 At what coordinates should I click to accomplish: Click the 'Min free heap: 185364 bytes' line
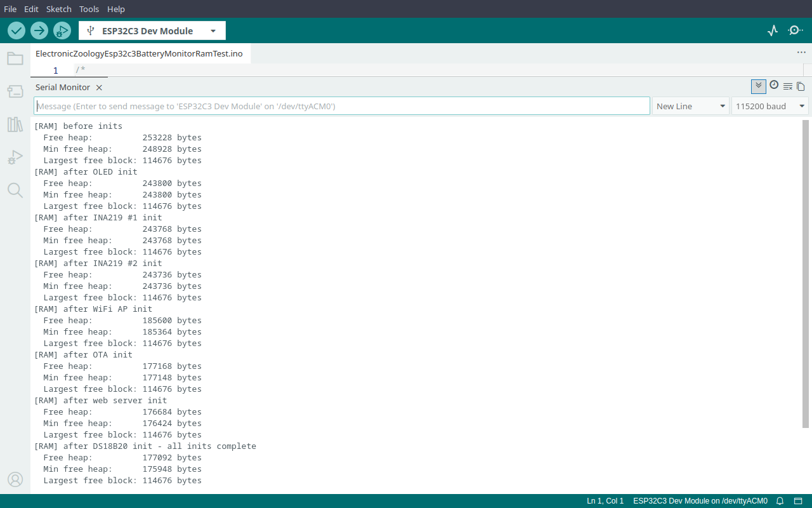pyautogui.click(x=122, y=332)
